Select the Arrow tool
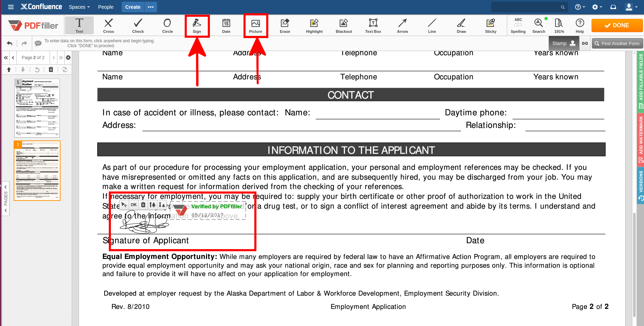 [x=403, y=26]
